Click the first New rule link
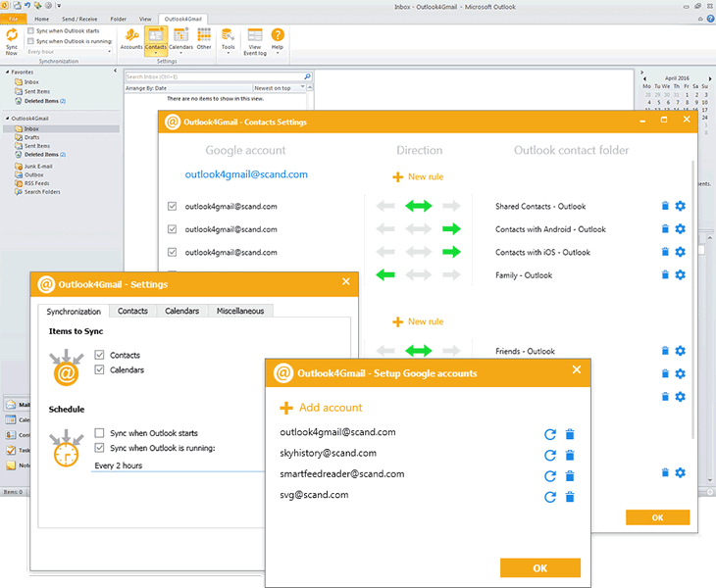Viewport: 716px width, 588px height. pyautogui.click(x=418, y=176)
